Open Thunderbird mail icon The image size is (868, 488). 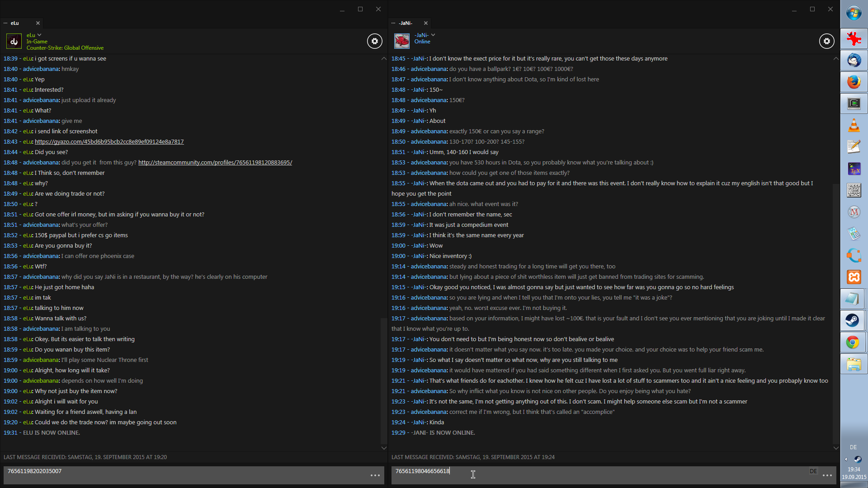854,60
